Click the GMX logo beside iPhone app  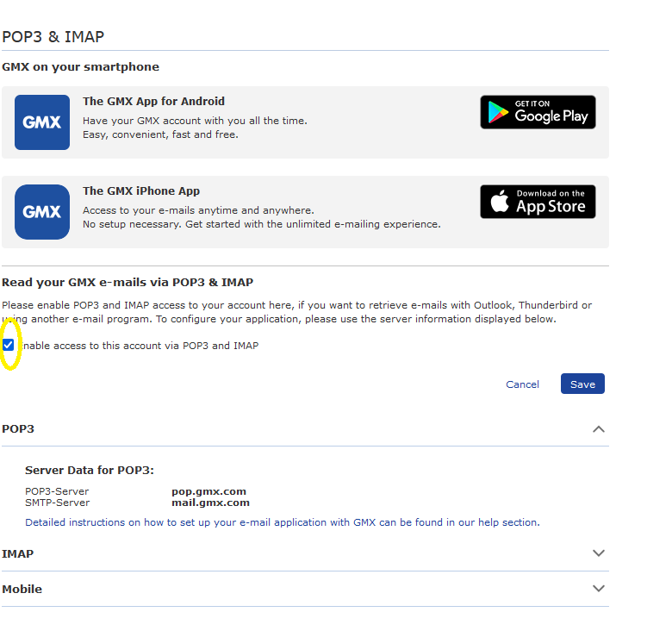[42, 212]
